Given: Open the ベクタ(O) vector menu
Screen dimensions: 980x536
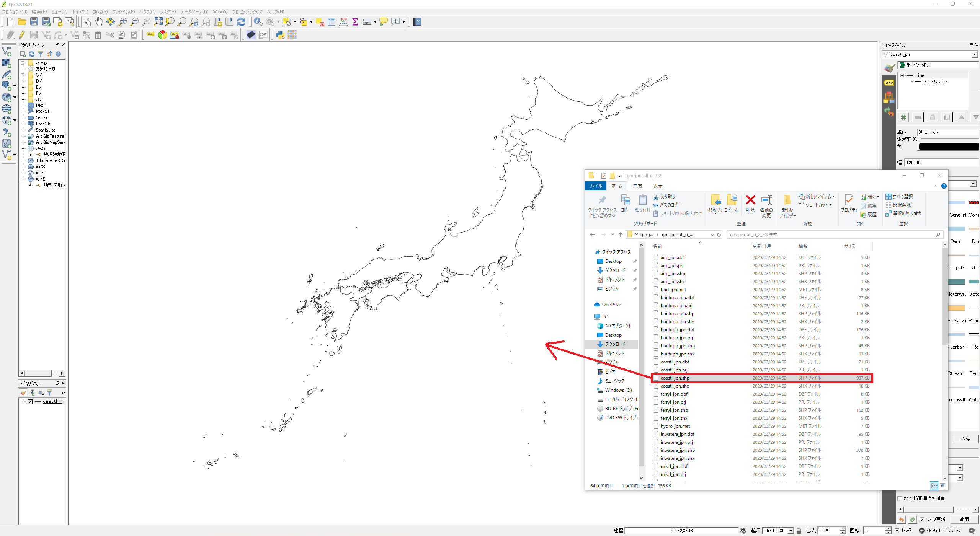Looking at the screenshot, I should click(147, 11).
